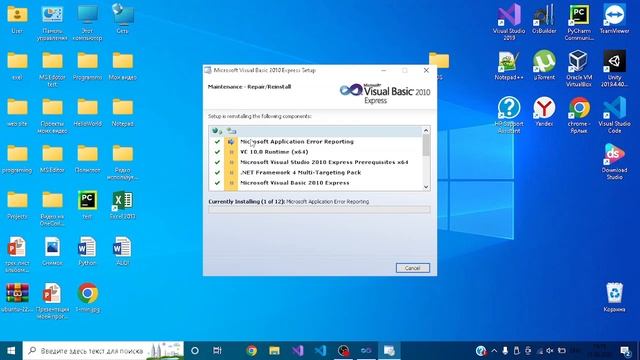Viewport: 640px width, 360px height.
Task: Open Visual Studio from the taskbar
Action: (x=298, y=351)
